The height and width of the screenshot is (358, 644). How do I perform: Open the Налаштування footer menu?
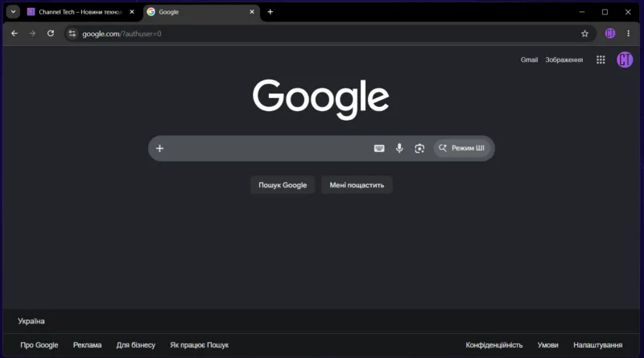[597, 345]
